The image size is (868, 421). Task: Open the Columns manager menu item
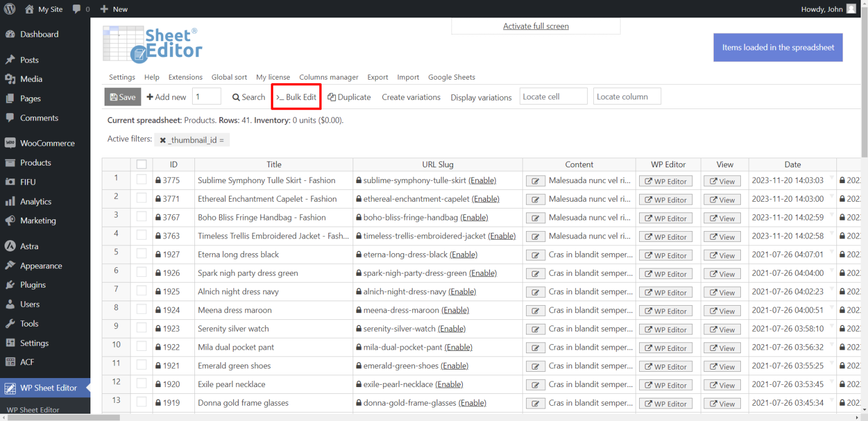point(328,77)
